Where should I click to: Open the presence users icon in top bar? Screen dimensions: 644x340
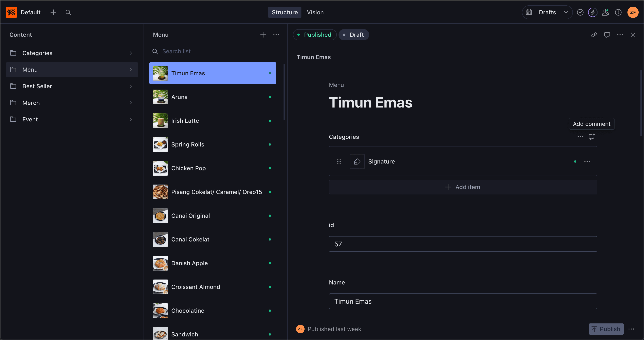[605, 12]
